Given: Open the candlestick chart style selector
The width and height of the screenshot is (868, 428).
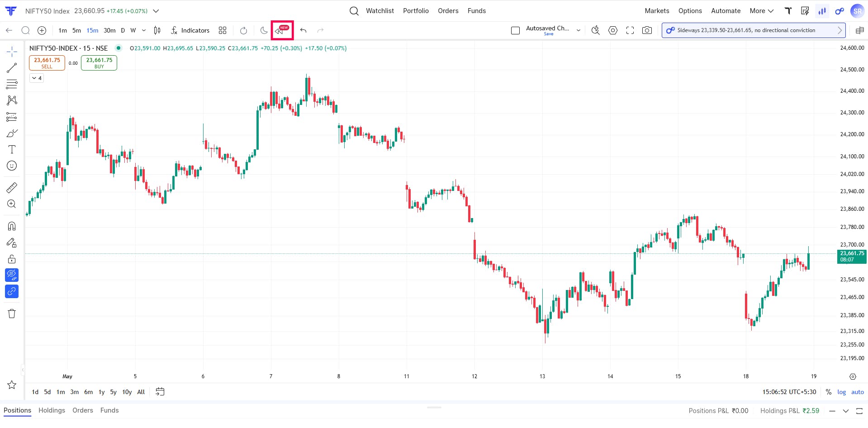Looking at the screenshot, I should coord(157,30).
